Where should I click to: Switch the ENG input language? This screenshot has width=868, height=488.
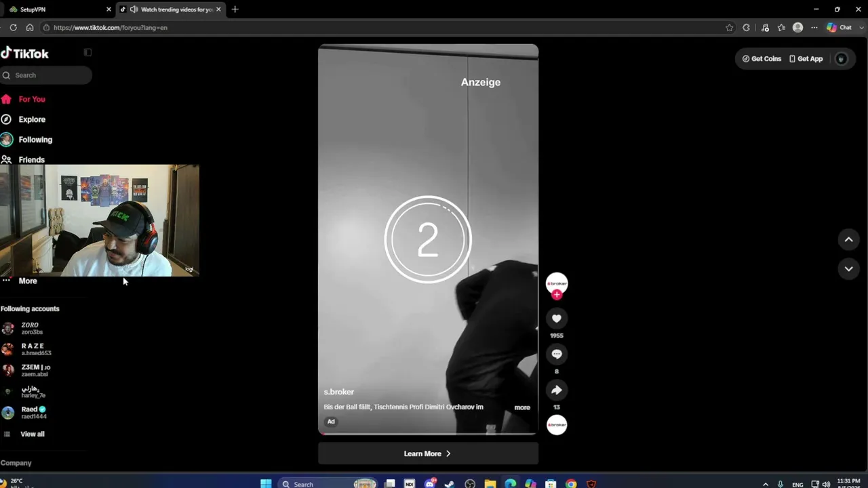coord(797,484)
